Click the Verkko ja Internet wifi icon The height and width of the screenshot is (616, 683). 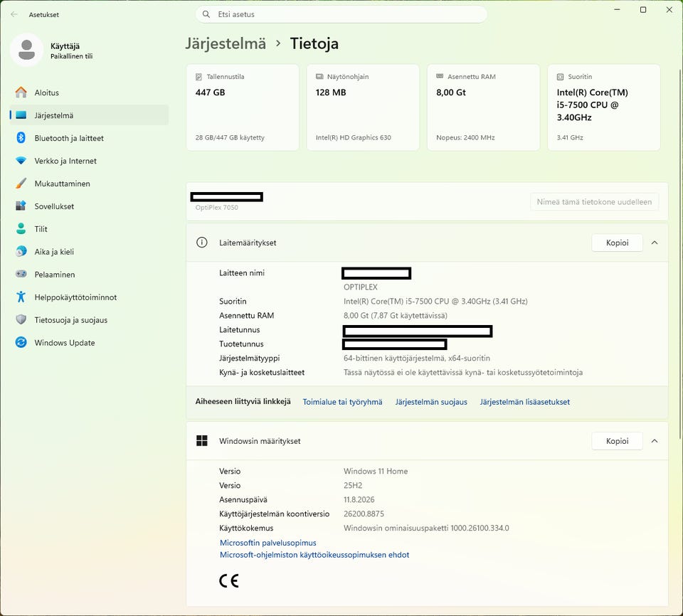[21, 160]
